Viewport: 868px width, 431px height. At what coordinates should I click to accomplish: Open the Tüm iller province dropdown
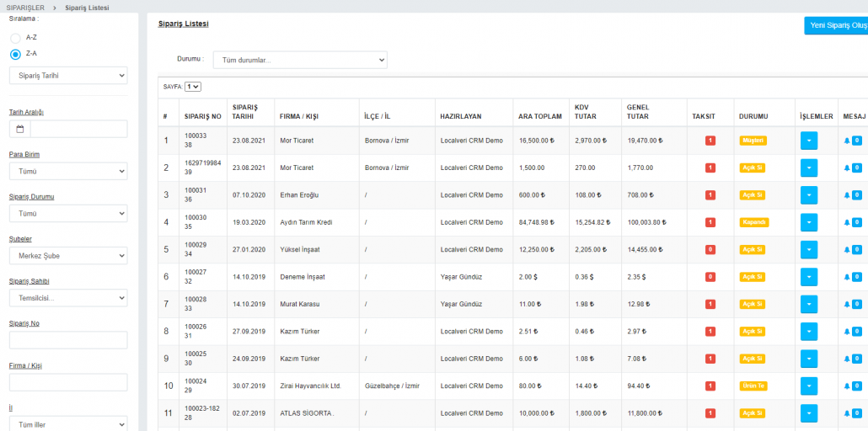pos(68,423)
